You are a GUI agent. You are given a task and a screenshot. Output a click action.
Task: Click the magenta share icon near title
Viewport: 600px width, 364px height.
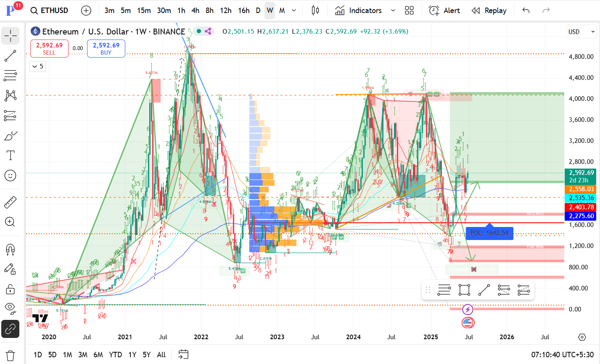click(207, 31)
